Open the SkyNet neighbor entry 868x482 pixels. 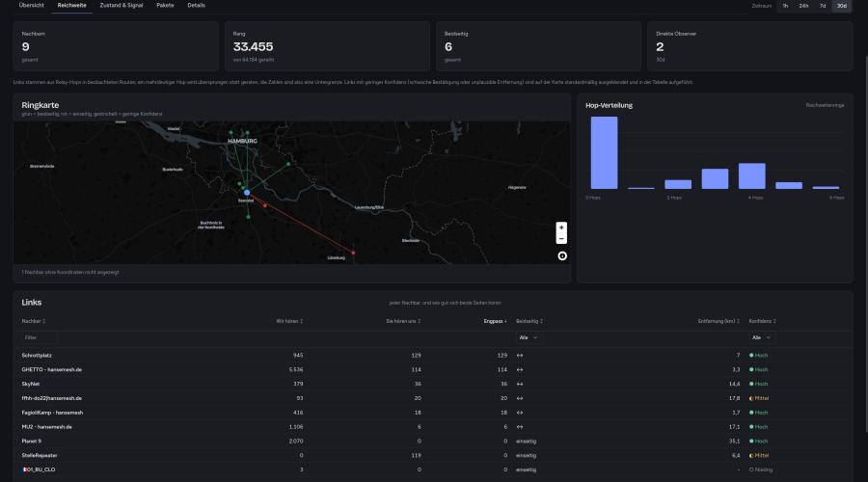pos(31,384)
